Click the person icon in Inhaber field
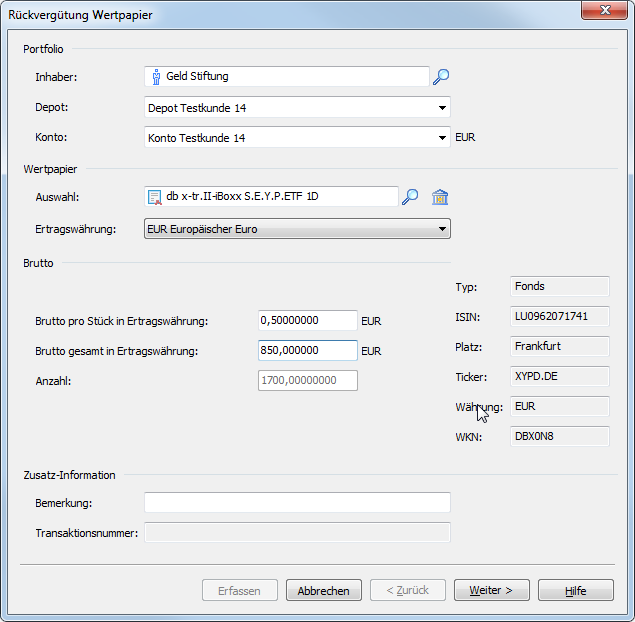 point(156,77)
